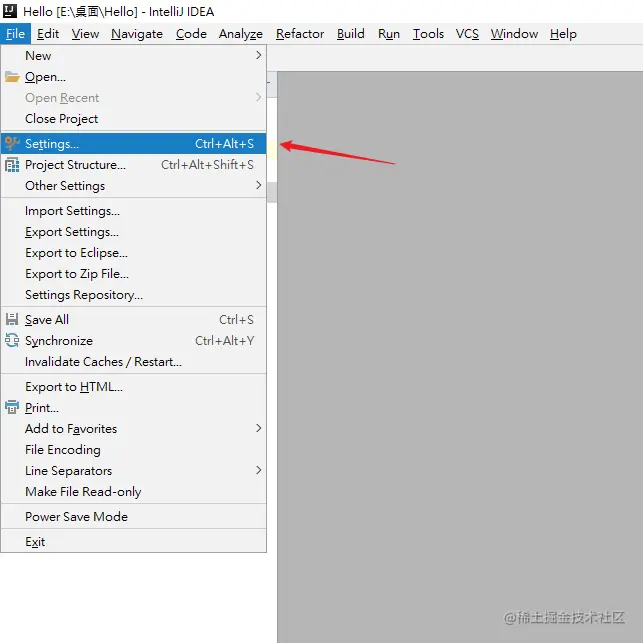The width and height of the screenshot is (643, 643).
Task: Click the folder icon beside Open...
Action: coord(12,77)
